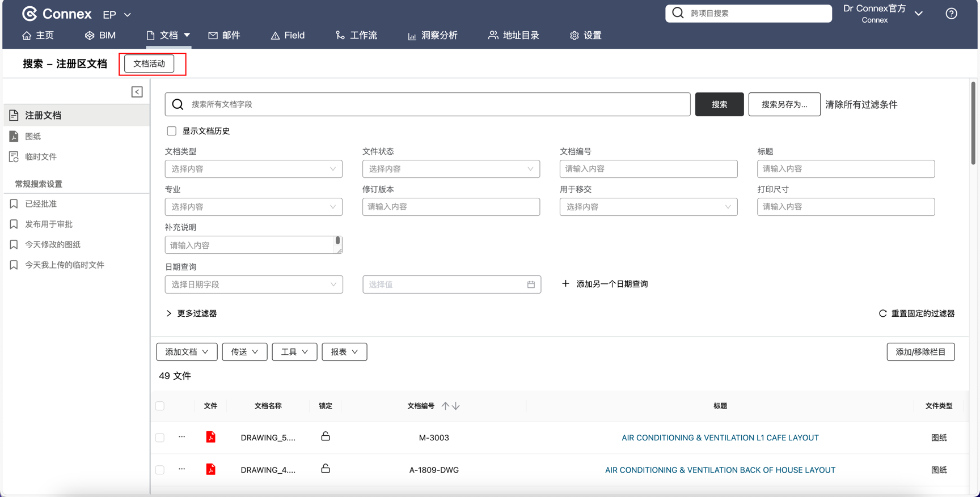Click the help question mark icon
The image size is (980, 497).
[951, 14]
